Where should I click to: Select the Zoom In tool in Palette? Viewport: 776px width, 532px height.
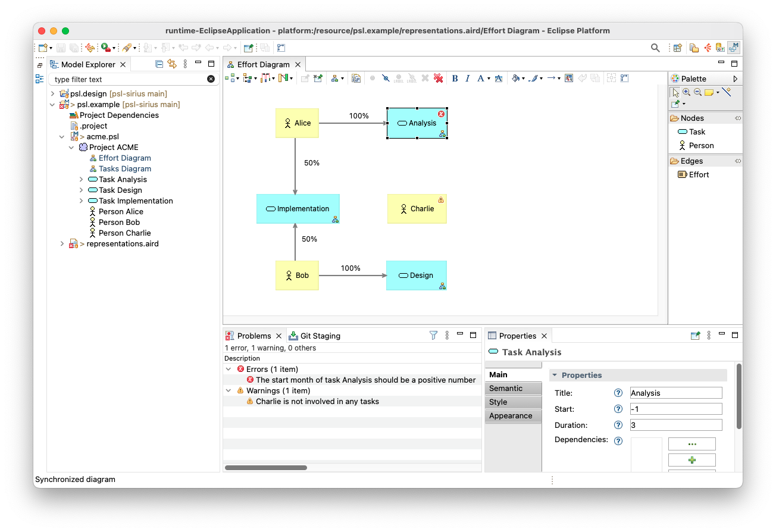point(686,92)
